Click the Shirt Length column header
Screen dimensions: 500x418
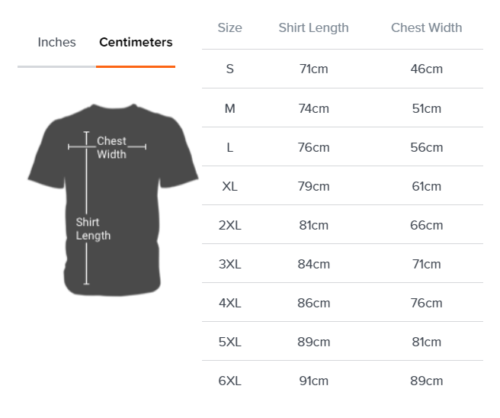click(x=314, y=28)
